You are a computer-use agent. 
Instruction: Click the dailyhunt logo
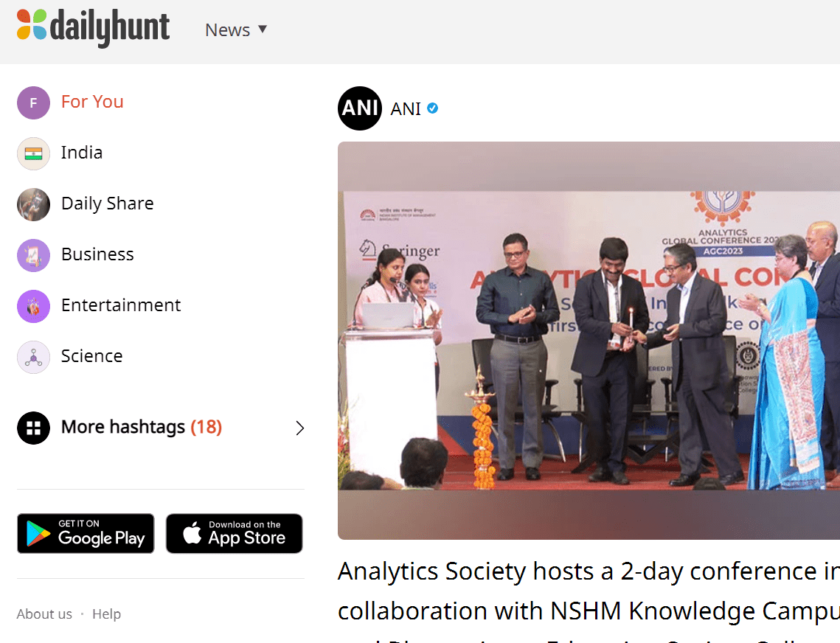click(93, 27)
